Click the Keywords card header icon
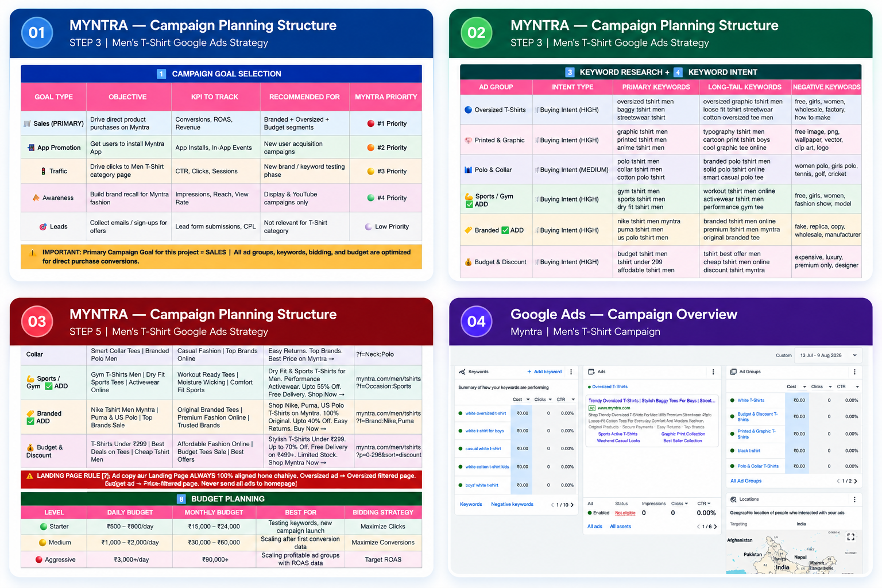The height and width of the screenshot is (588, 882). coord(462,372)
